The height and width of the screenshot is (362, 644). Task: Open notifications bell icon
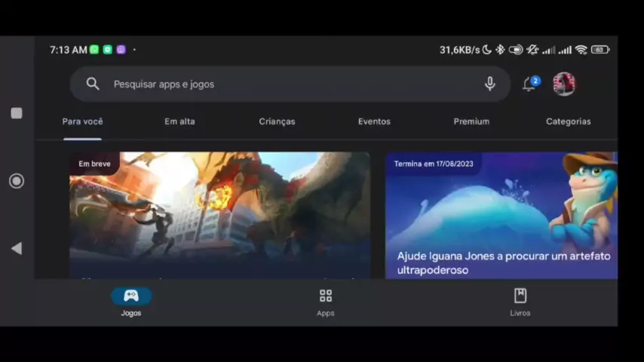[529, 84]
